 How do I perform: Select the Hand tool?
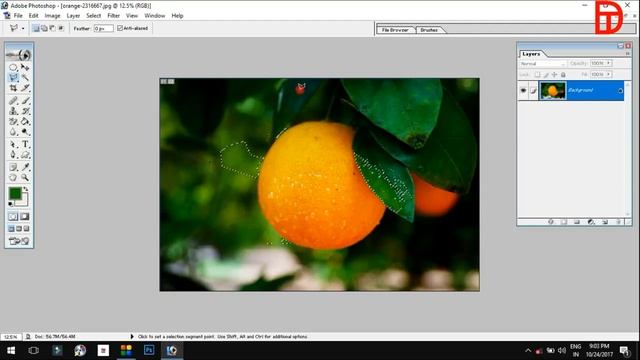pyautogui.click(x=13, y=178)
